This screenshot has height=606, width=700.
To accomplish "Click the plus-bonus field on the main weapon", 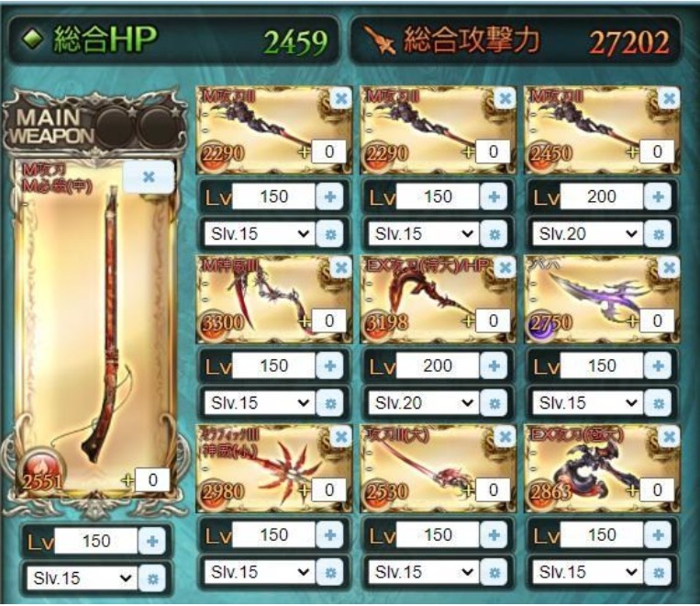I will coord(152,480).
